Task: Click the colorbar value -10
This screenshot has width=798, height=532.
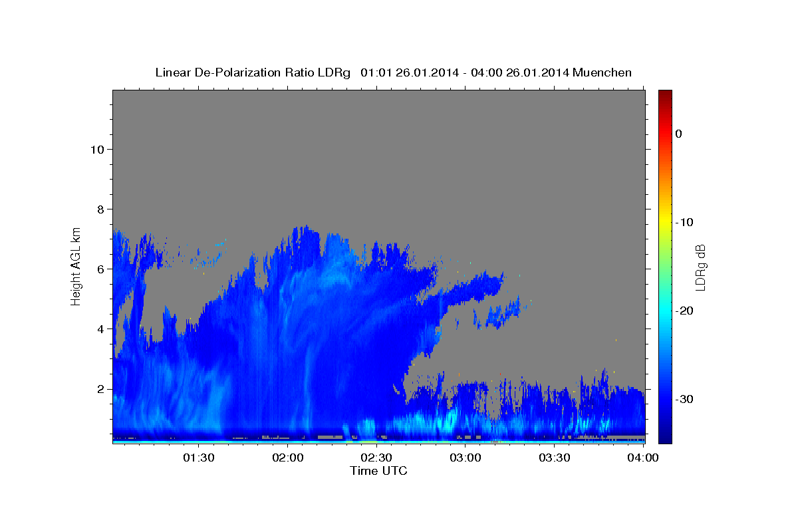Action: coord(684,222)
